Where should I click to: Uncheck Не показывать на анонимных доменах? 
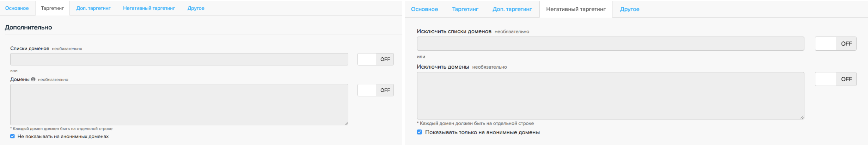click(x=13, y=137)
